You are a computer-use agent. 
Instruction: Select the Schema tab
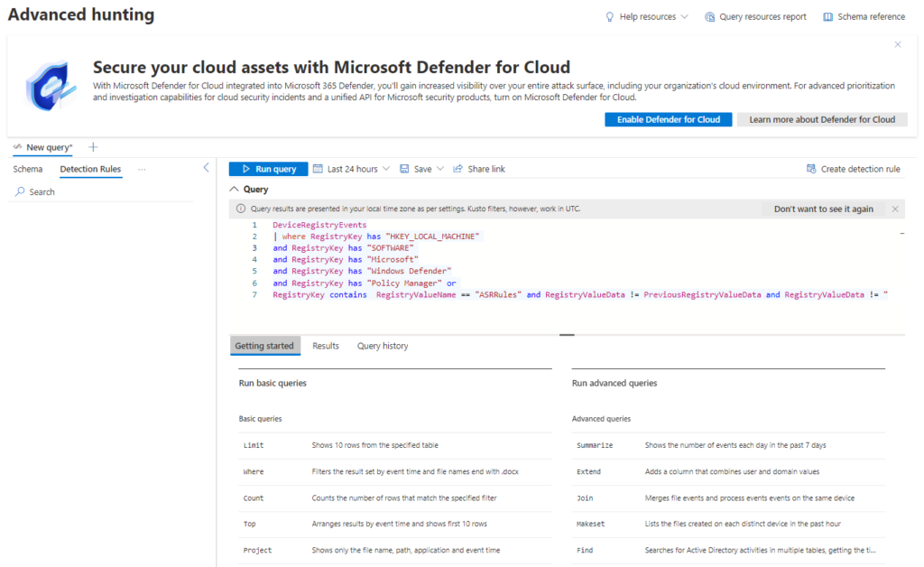click(x=28, y=169)
